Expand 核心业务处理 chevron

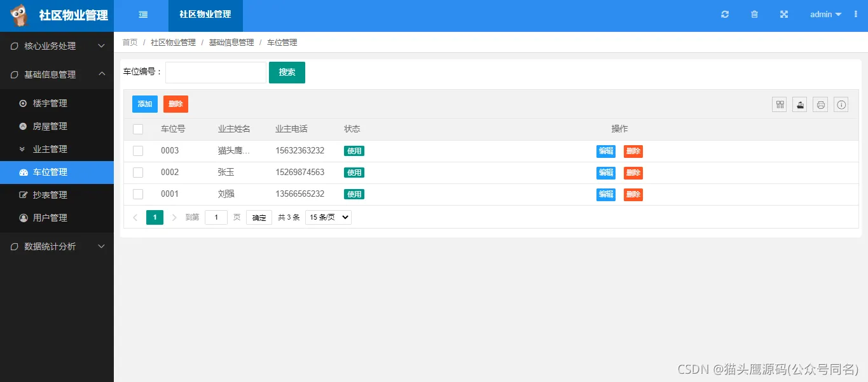101,46
